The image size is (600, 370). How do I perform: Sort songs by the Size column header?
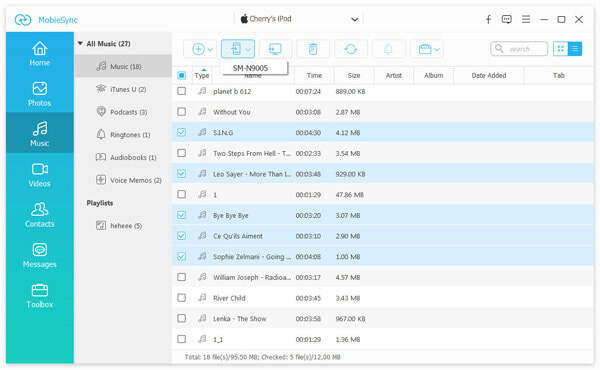354,75
